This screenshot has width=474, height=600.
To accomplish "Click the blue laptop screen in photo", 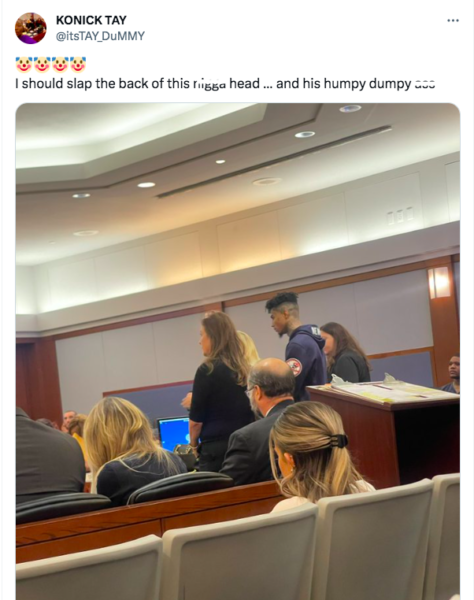I will pos(174,433).
